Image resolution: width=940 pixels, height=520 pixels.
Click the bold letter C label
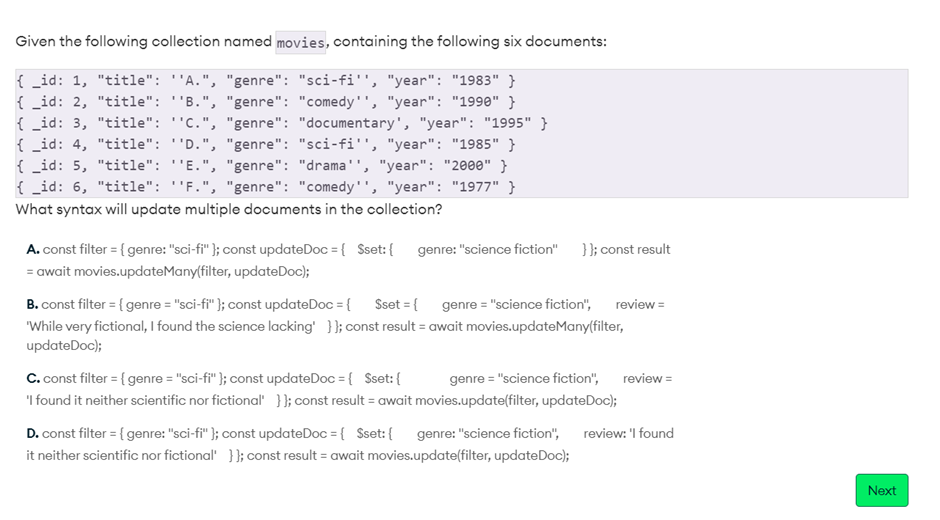[33, 379]
